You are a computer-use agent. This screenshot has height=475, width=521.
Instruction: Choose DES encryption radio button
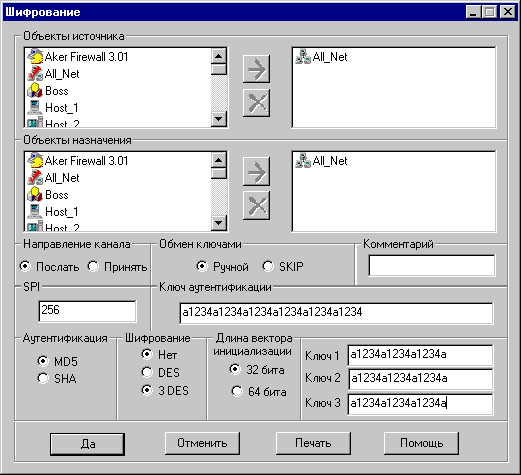click(161, 372)
